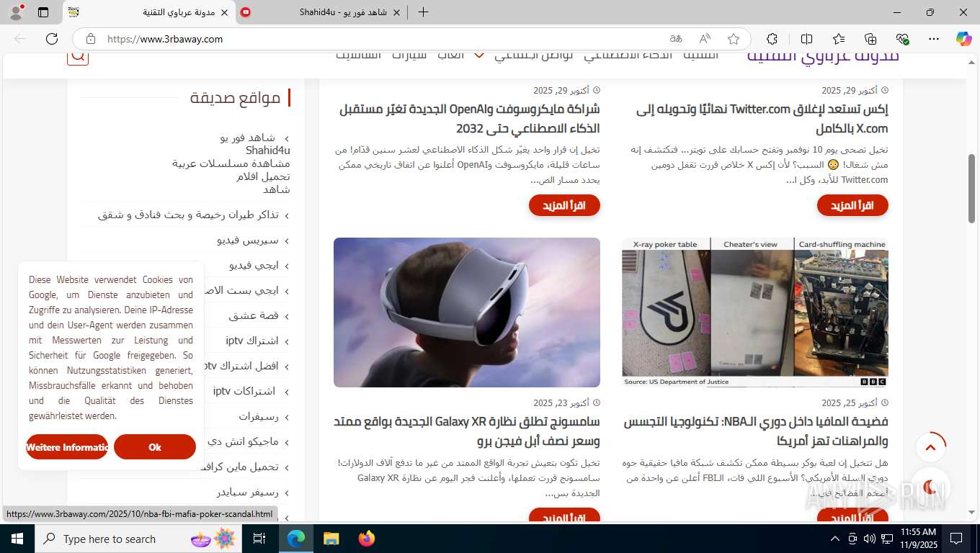Toggle the split screen icon
The image size is (980, 553).
pyautogui.click(x=806, y=39)
